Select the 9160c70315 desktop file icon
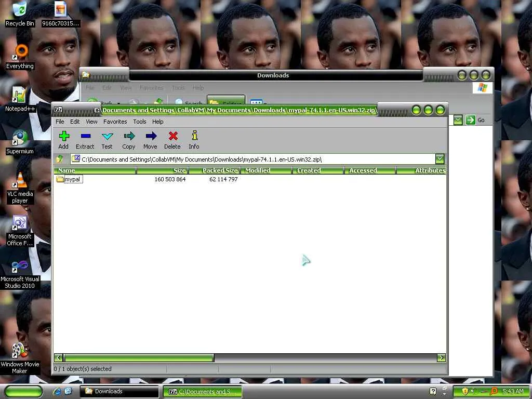The width and height of the screenshot is (532, 399). tap(60, 14)
